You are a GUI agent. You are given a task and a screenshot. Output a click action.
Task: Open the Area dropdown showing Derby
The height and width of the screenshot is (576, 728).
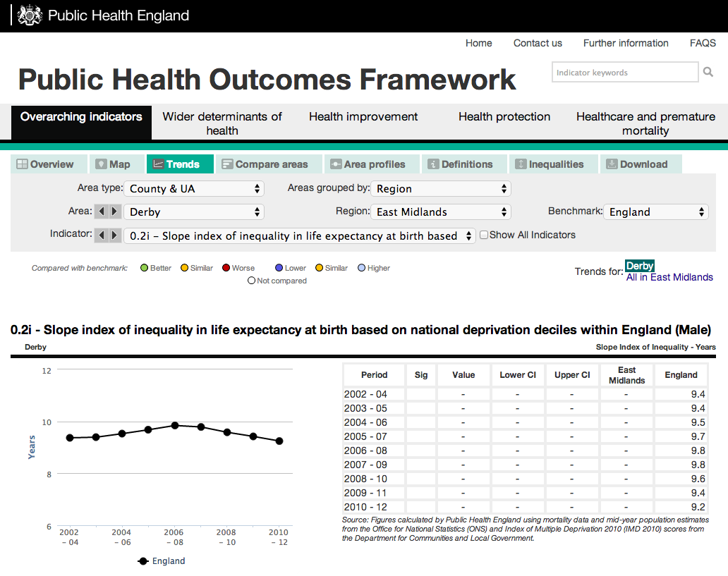[194, 212]
